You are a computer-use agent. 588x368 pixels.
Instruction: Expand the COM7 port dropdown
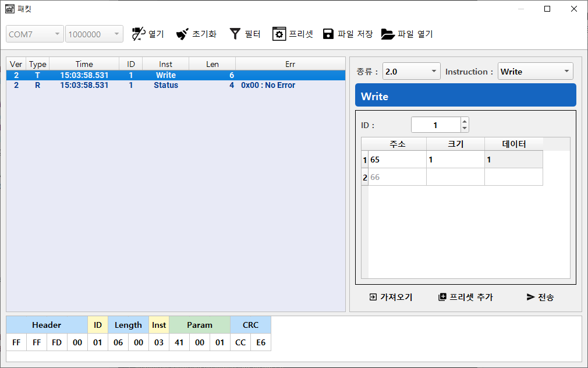(35, 34)
